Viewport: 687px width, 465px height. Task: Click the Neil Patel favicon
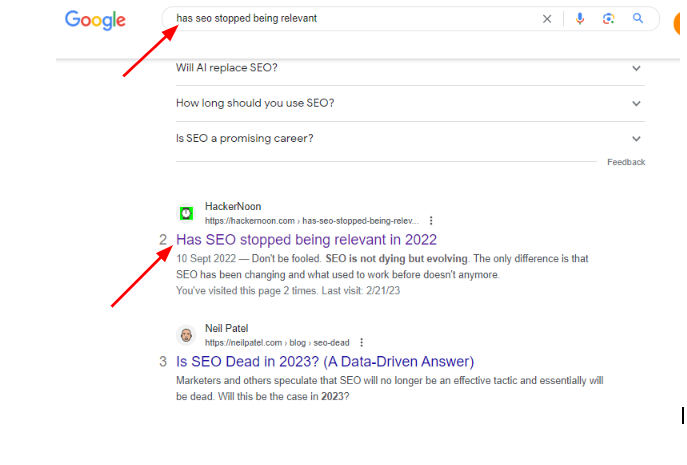186,335
